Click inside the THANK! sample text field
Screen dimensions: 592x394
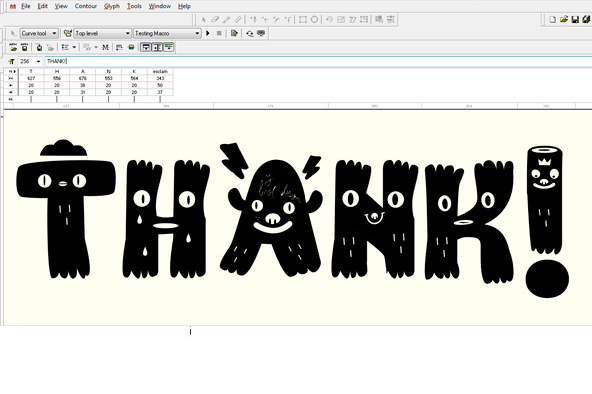[317, 61]
